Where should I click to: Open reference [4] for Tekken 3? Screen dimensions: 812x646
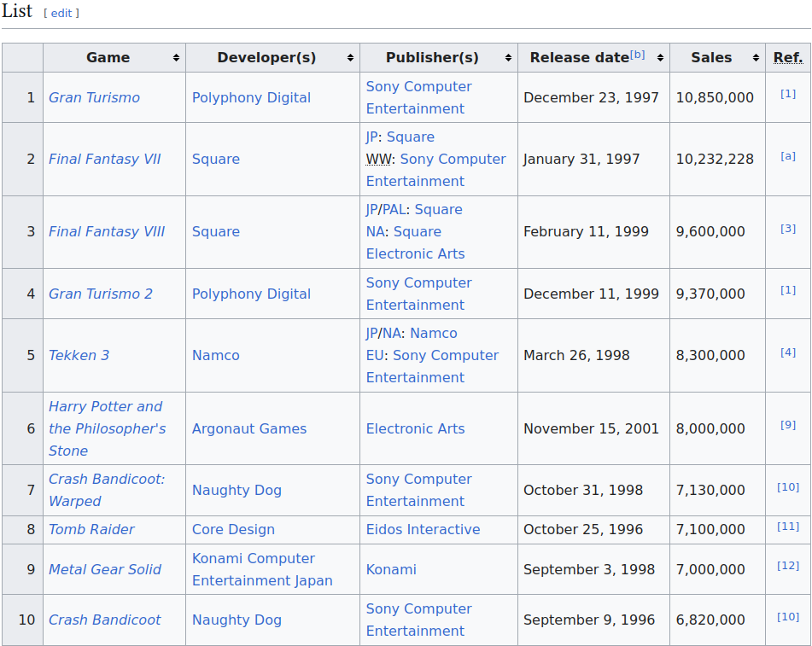click(x=787, y=352)
